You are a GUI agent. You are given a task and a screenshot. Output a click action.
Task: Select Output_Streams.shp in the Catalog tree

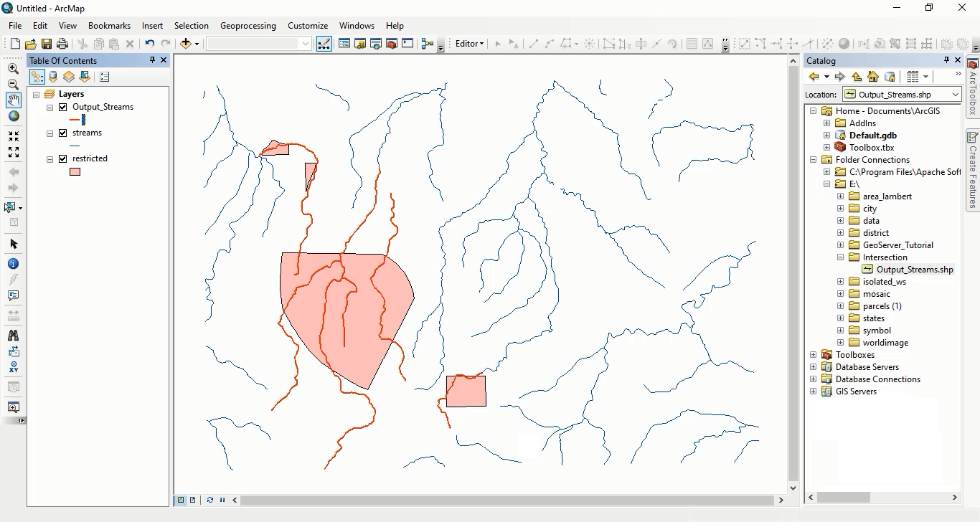tap(914, 270)
